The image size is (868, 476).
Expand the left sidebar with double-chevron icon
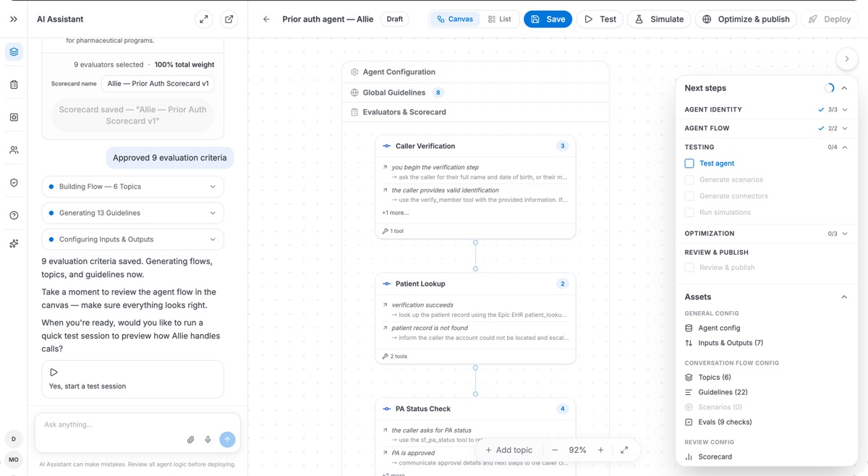14,20
